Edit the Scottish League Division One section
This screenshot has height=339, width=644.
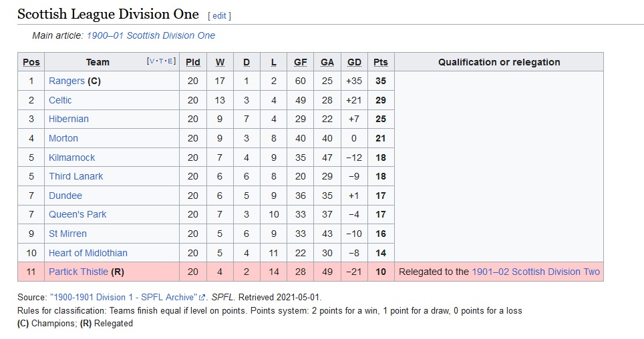click(219, 15)
